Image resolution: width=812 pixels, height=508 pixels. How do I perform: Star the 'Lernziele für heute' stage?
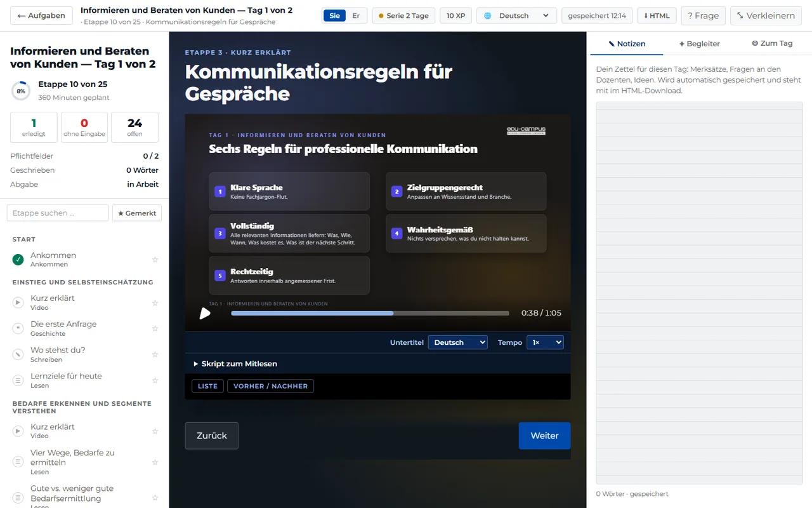tap(155, 380)
